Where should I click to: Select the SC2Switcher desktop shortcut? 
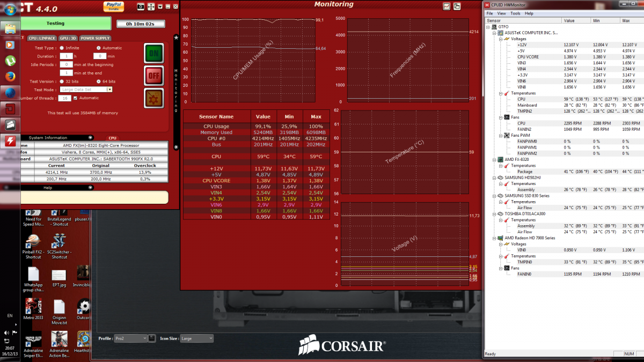(x=60, y=247)
